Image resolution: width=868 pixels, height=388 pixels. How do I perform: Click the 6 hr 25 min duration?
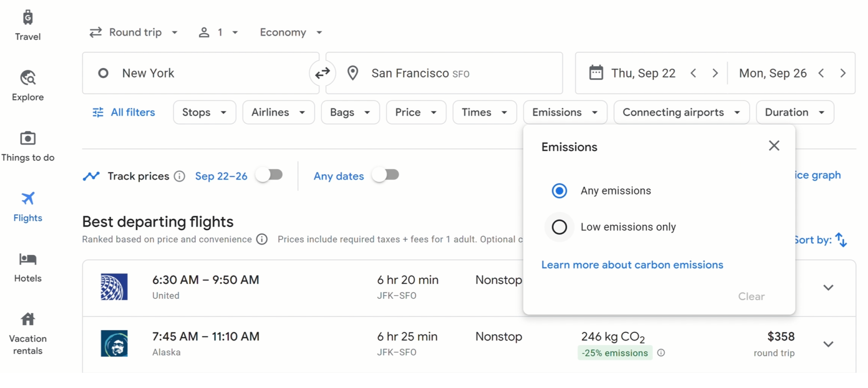click(x=407, y=336)
